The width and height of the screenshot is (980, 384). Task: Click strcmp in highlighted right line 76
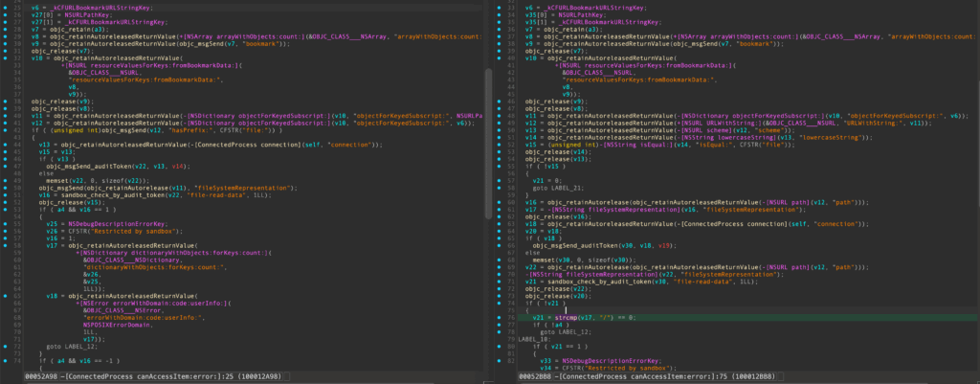(565, 318)
